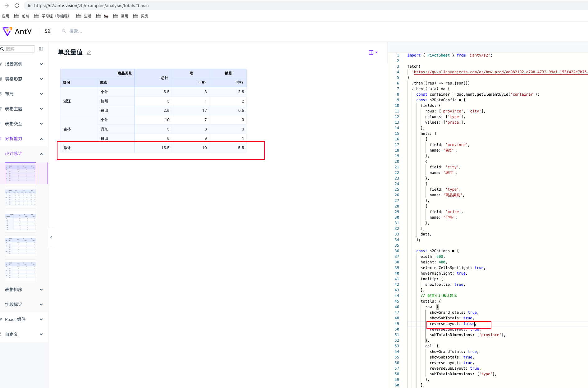Select the first 小计总计 example thumbnail
Screen dimensions: 588x388
click(x=21, y=173)
